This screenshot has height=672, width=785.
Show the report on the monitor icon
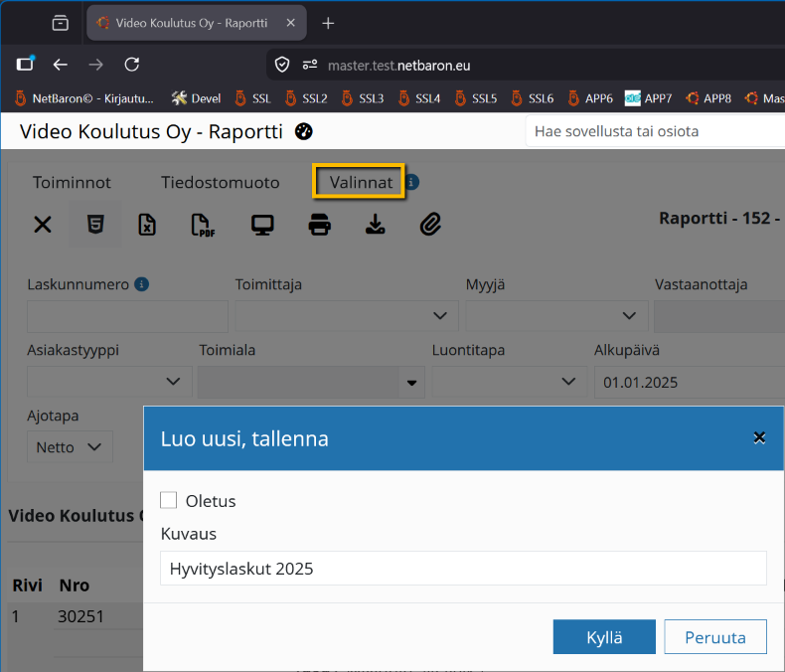[262, 225]
